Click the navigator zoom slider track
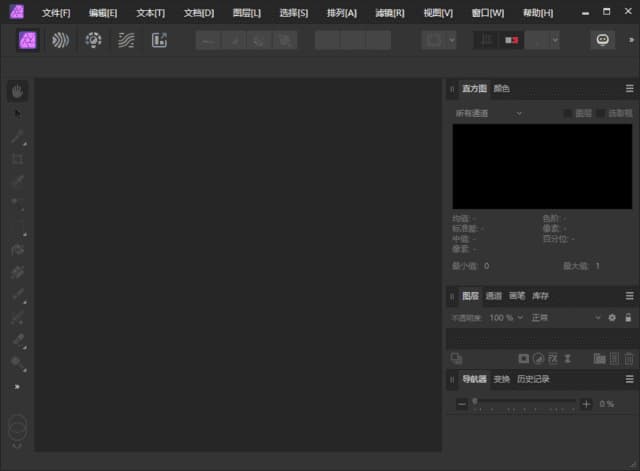 [x=525, y=404]
